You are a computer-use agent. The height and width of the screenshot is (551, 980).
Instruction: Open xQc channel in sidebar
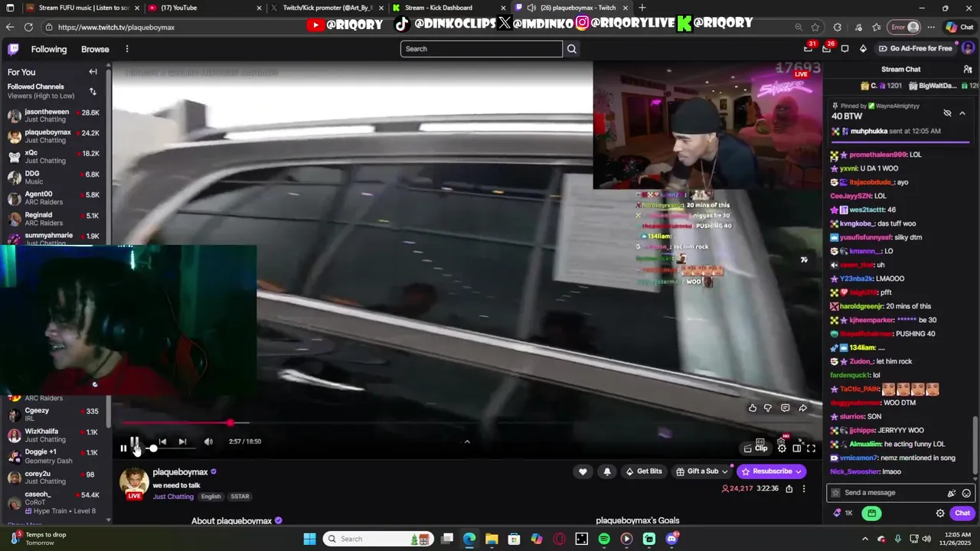tap(54, 157)
